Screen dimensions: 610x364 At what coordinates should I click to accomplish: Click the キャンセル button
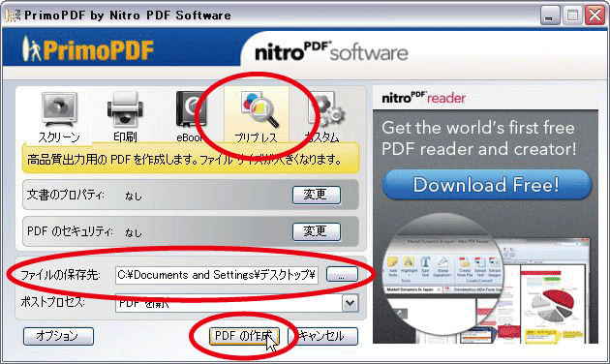pos(322,336)
